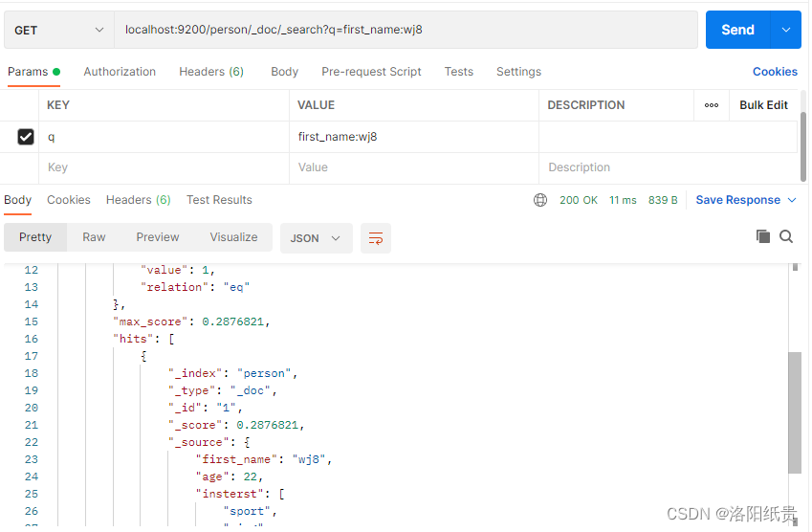This screenshot has width=812, height=532.
Task: Open the column options three-dots icon
Action: coord(712,105)
